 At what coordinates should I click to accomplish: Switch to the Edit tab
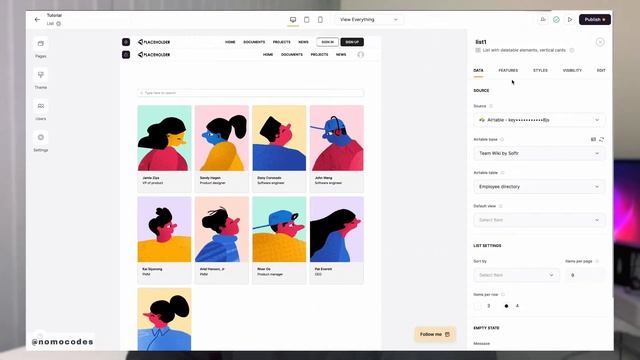(601, 71)
